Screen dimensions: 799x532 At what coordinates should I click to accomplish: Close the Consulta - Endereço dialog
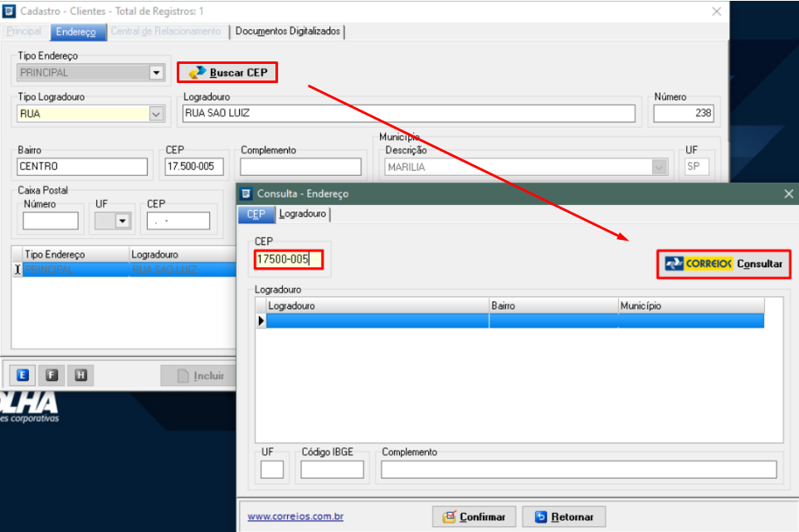coord(788,193)
